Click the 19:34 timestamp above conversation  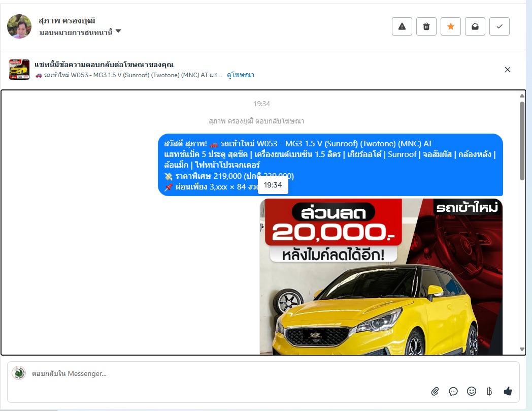coord(261,104)
